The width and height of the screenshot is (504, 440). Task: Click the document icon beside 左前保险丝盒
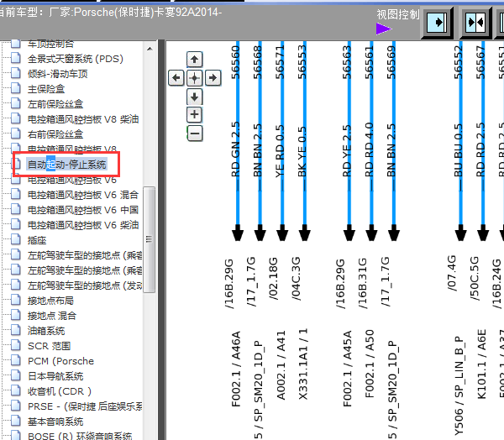pyautogui.click(x=15, y=103)
